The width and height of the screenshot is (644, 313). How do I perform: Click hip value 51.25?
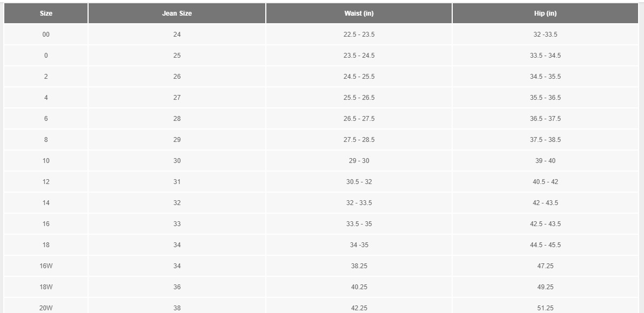[x=545, y=308]
